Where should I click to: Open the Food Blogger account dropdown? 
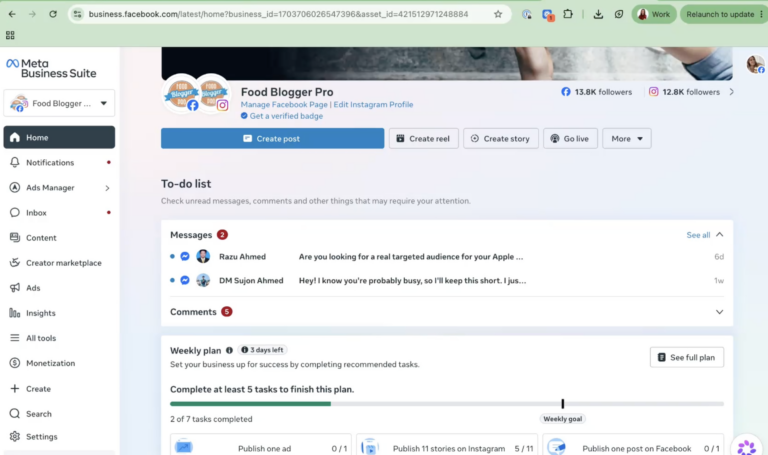click(59, 103)
